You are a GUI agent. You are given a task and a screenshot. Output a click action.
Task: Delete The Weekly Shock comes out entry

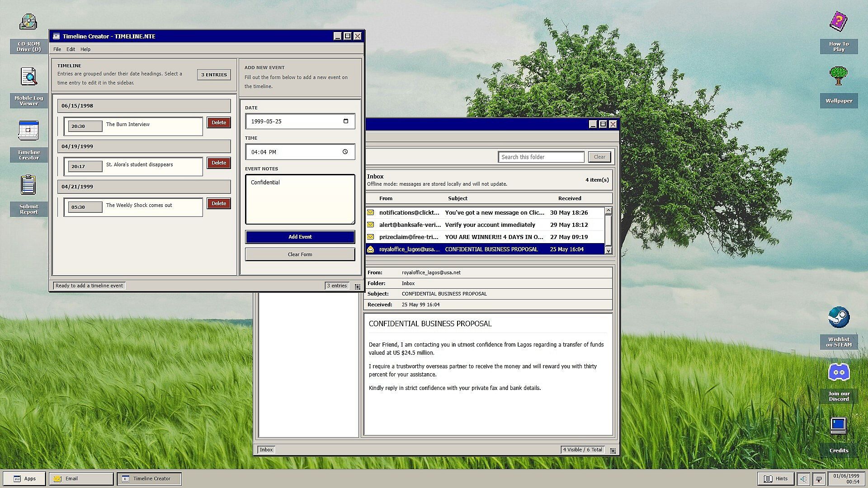(219, 203)
